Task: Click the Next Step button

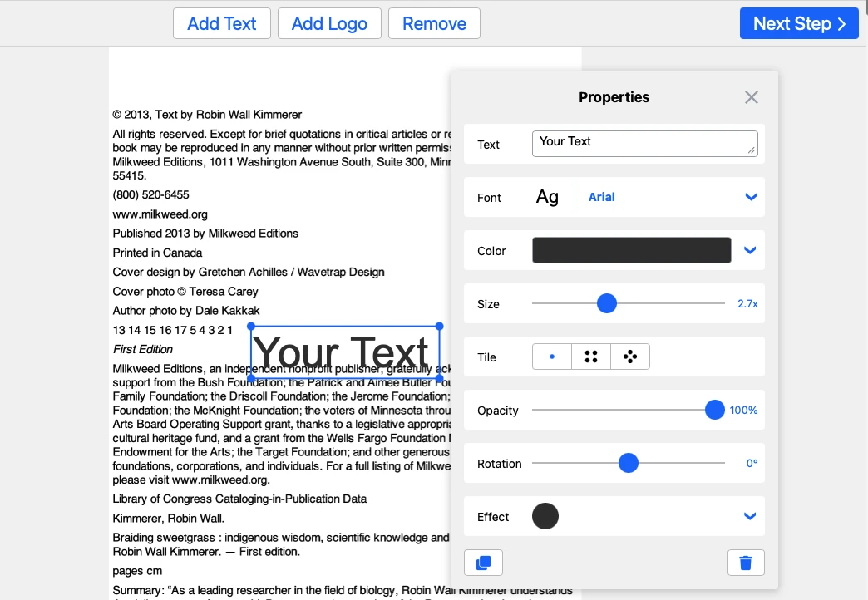Action: (x=798, y=23)
